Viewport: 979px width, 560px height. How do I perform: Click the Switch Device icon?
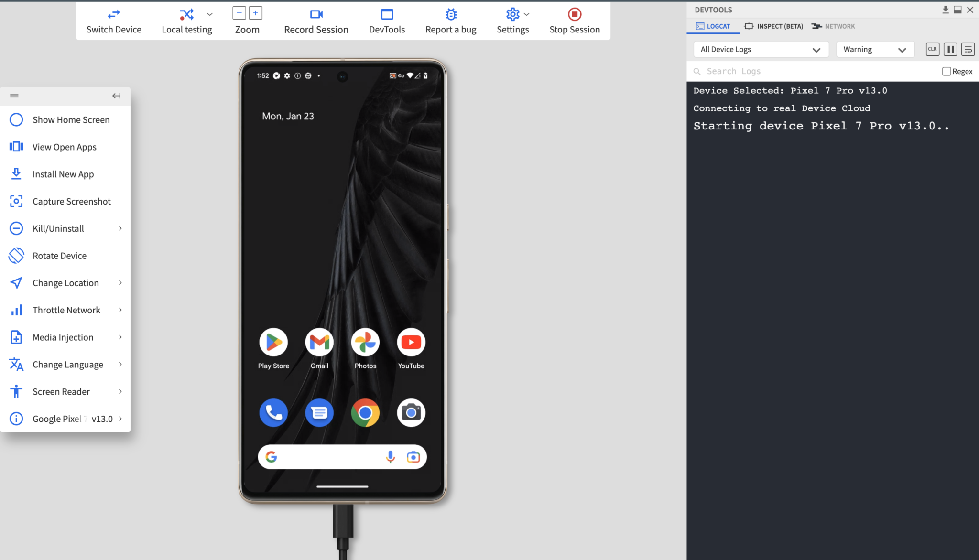(x=114, y=14)
